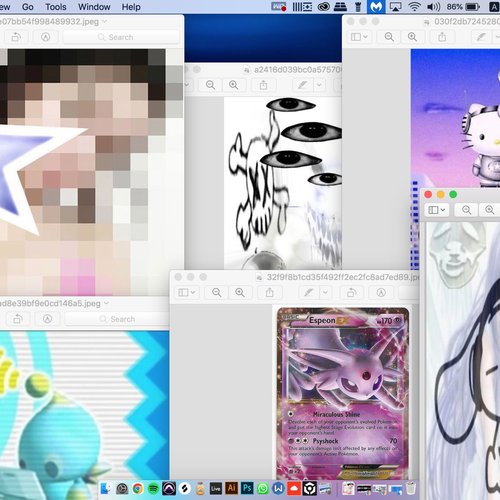Open sidebar view dropdown in Espeon window

[x=186, y=293]
